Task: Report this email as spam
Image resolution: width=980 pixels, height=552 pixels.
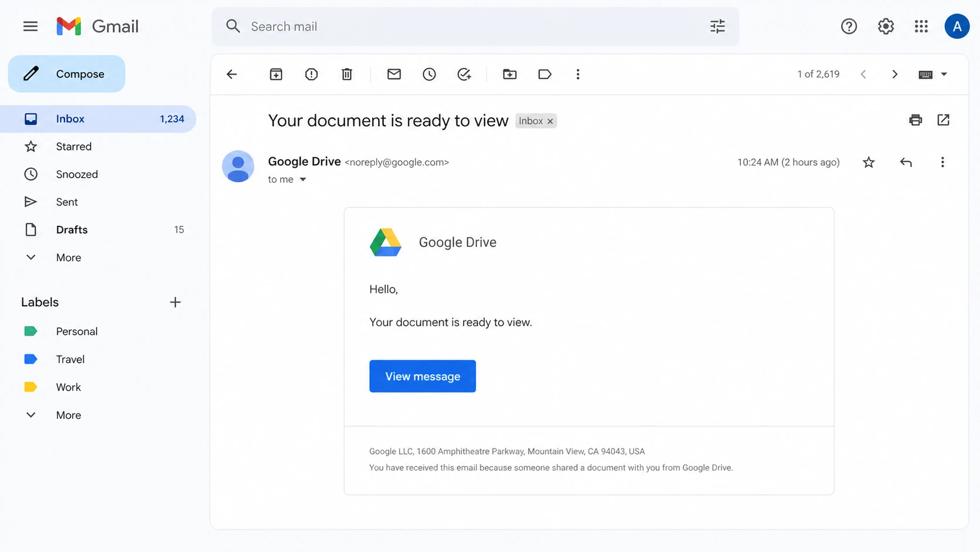Action: [x=311, y=74]
